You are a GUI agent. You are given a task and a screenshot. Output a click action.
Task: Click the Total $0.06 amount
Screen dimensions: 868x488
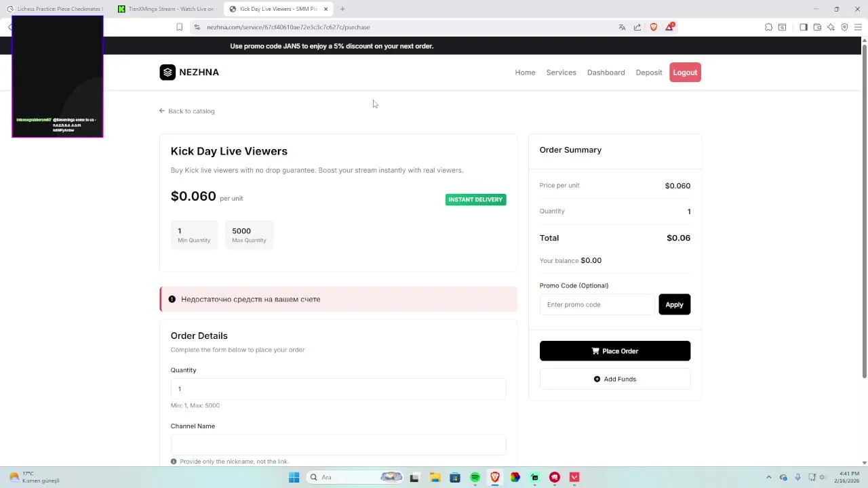pos(678,238)
